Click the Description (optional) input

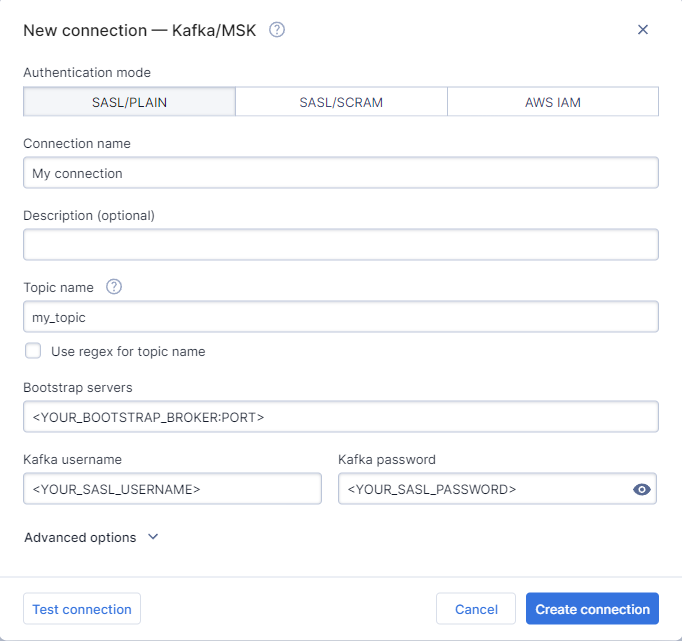[x=340, y=245]
